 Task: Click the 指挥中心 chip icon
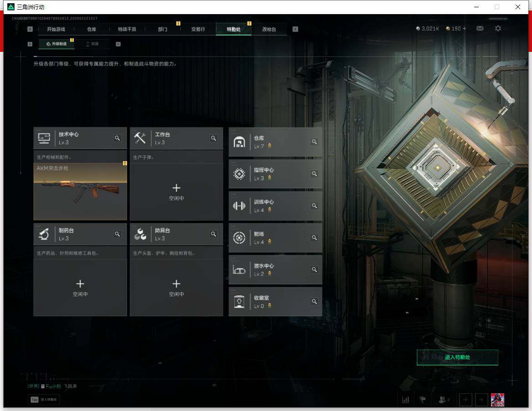pyautogui.click(x=239, y=174)
